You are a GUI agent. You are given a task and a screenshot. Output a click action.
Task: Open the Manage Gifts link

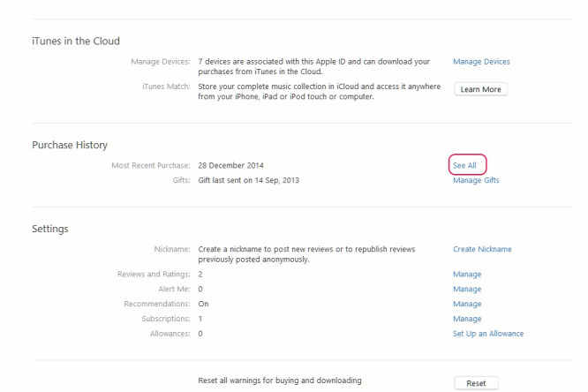pos(476,180)
